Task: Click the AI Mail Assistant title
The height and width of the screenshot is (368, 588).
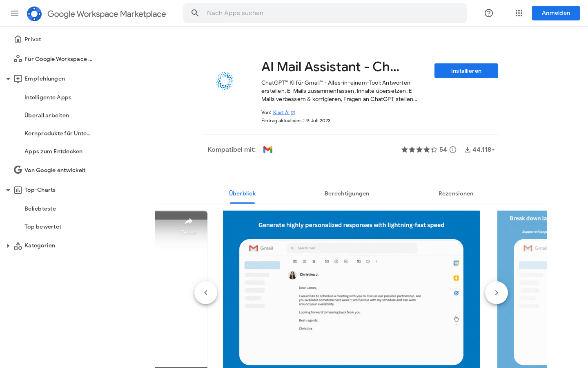Action: coord(330,67)
